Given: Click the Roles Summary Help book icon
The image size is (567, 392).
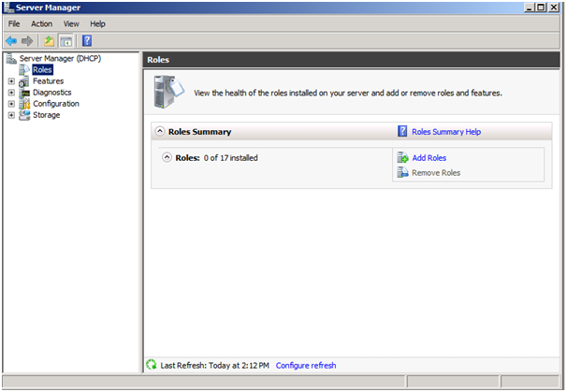Looking at the screenshot, I should pos(402,131).
